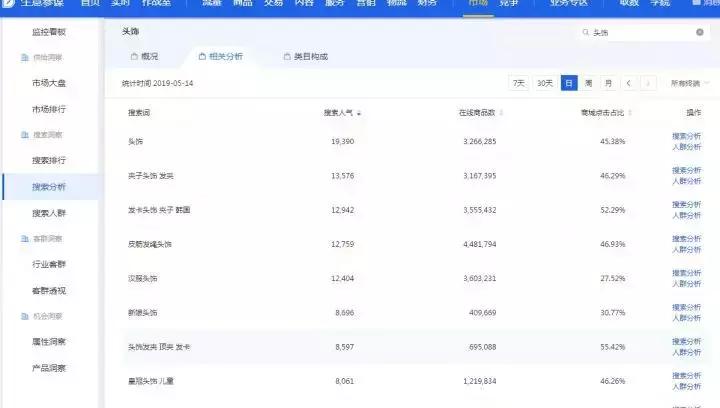The height and width of the screenshot is (408, 720).
Task: Open 人群分析 for the 汉服头饰 row
Action: [686, 284]
